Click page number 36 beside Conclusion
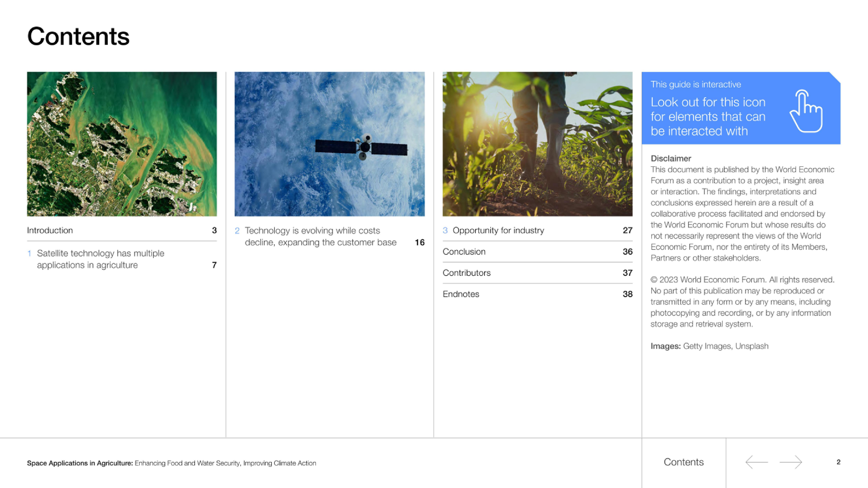 click(627, 252)
